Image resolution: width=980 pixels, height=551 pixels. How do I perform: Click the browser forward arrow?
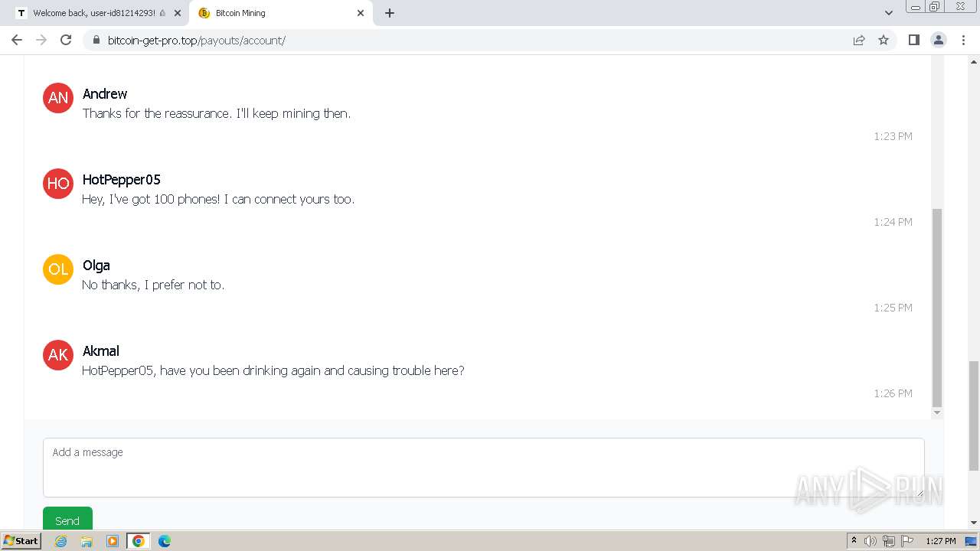coord(41,40)
